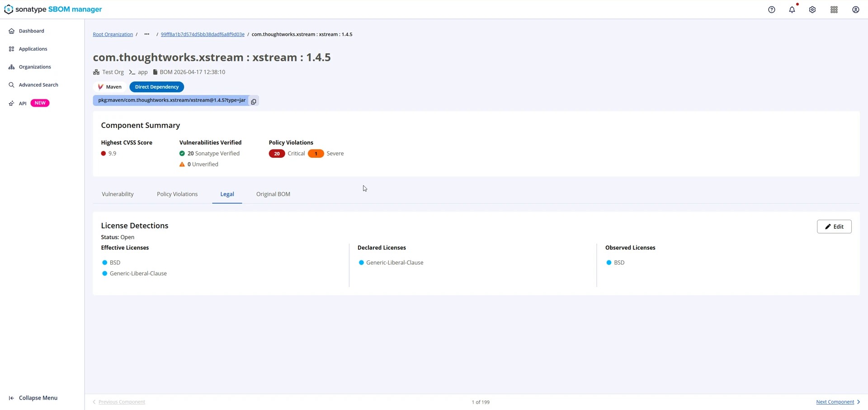Click the blue dot beside Observed BSD

[609, 263]
